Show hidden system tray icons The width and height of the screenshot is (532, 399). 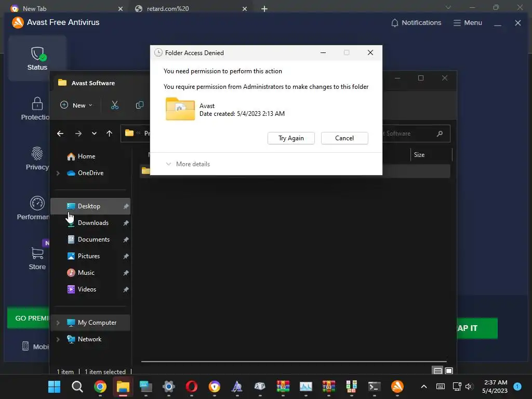(x=424, y=387)
